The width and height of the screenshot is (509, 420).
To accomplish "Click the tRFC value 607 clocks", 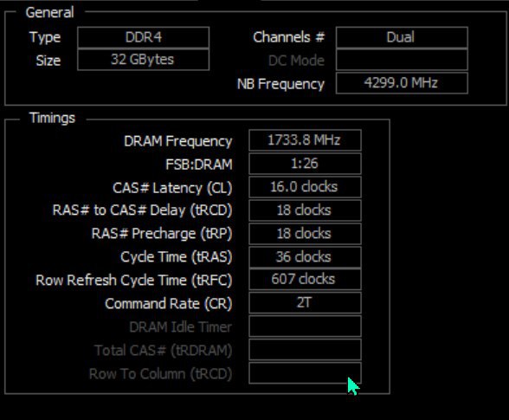I will (305, 279).
